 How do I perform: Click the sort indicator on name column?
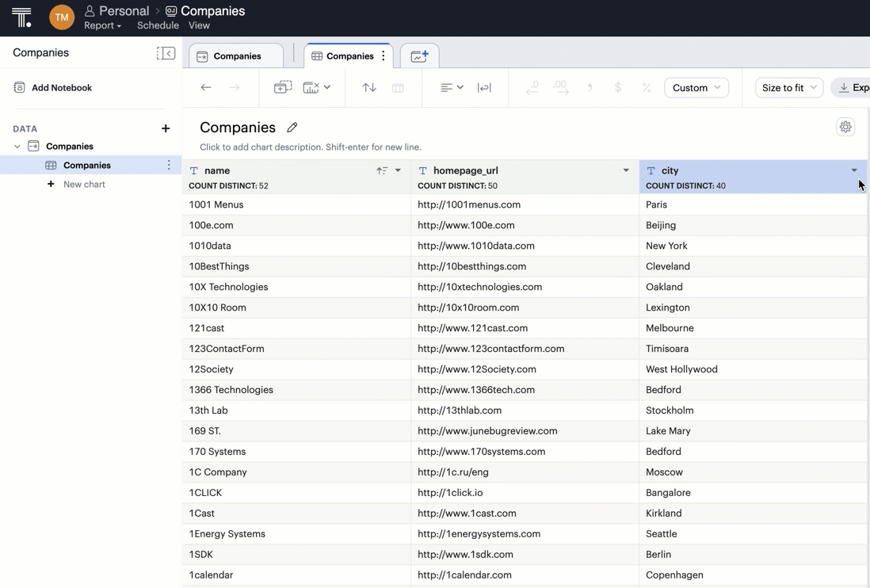pyautogui.click(x=382, y=170)
